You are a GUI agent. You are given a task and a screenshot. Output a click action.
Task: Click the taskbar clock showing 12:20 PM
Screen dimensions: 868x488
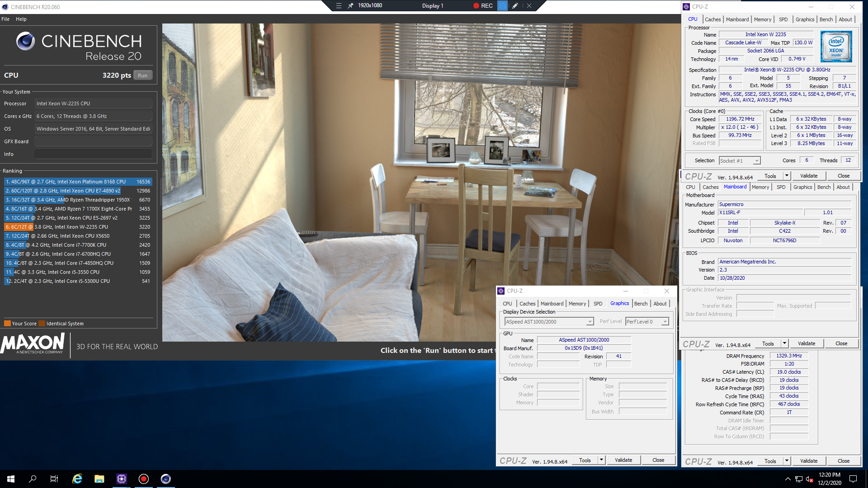click(829, 475)
